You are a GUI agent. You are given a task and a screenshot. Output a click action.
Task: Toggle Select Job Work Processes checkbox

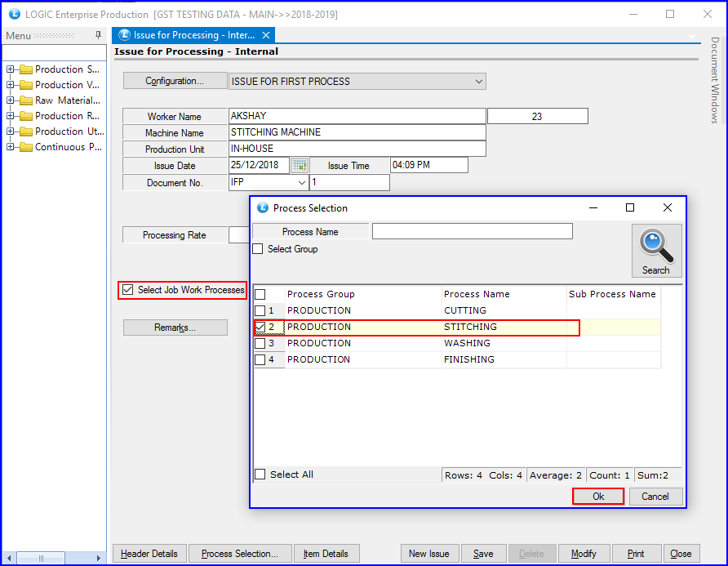[127, 289]
